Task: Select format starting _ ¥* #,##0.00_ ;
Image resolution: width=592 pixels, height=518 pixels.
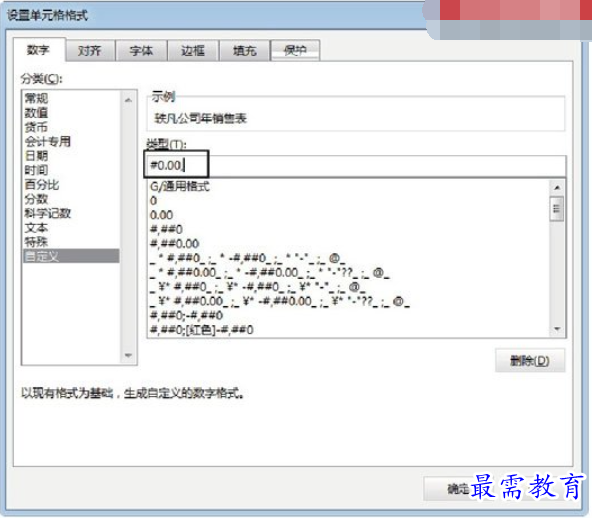Action: [x=349, y=301]
